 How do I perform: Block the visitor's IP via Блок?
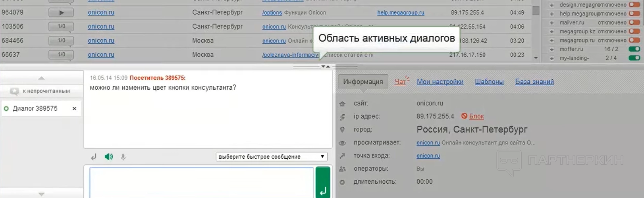tap(476, 116)
